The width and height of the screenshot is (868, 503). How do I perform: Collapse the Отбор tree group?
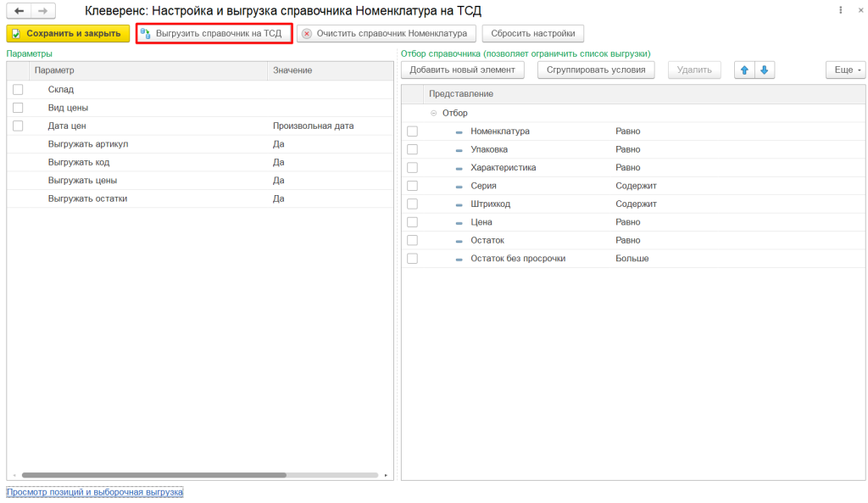434,113
